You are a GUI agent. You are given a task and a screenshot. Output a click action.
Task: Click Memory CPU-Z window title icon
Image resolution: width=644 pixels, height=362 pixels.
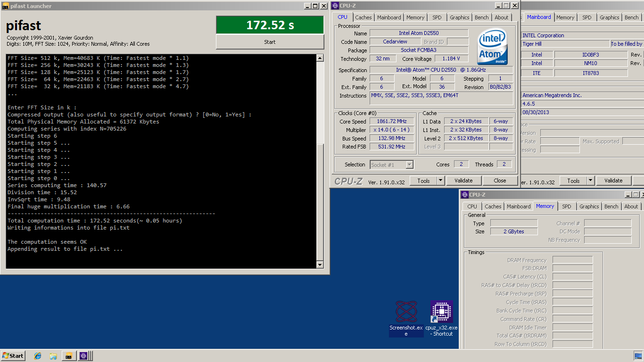464,195
